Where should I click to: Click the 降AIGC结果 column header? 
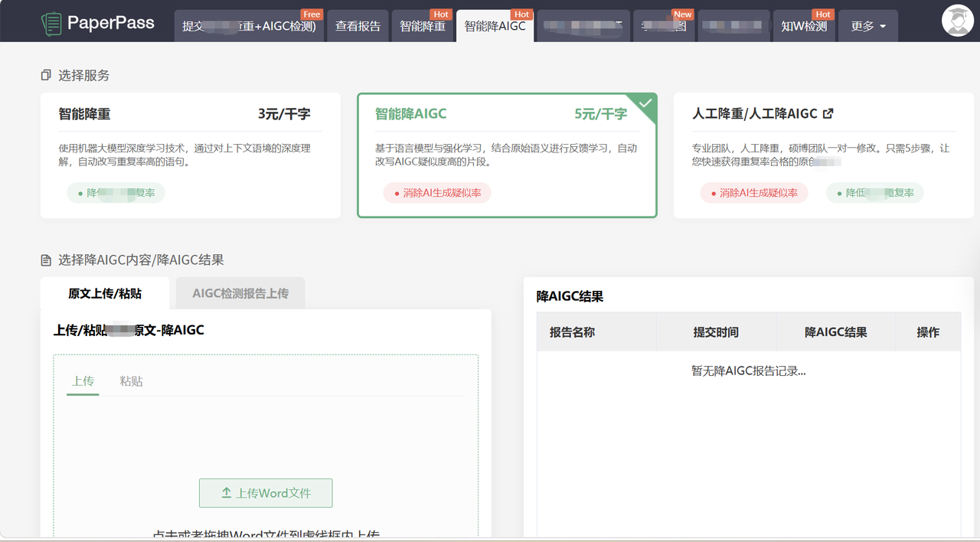(836, 332)
